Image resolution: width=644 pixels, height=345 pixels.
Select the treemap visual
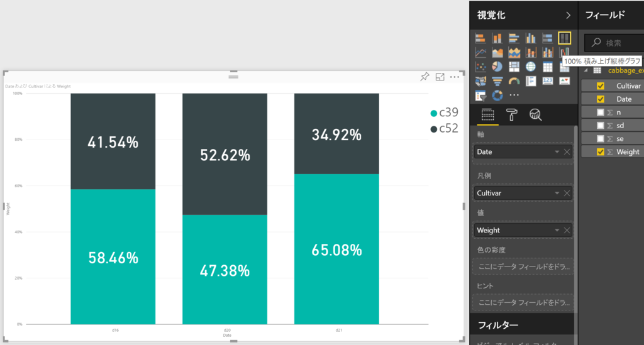point(514,67)
